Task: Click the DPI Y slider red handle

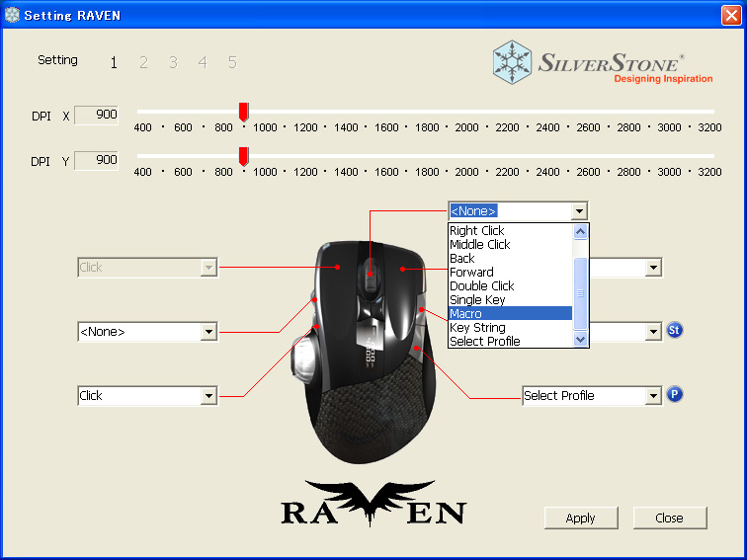Action: [x=243, y=156]
